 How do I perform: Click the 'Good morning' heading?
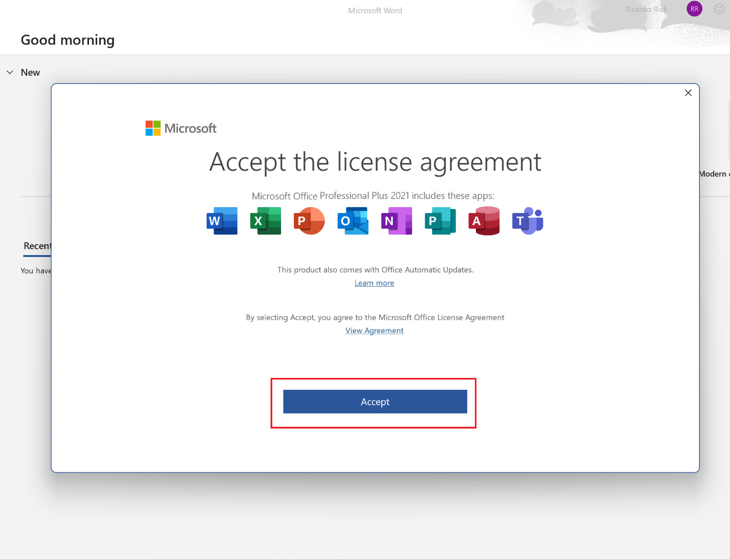coord(68,40)
